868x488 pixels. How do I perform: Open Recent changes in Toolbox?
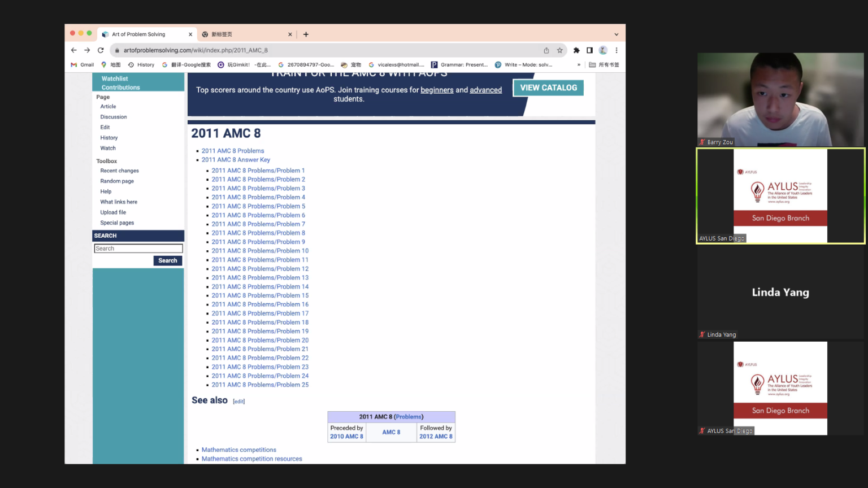coord(119,171)
